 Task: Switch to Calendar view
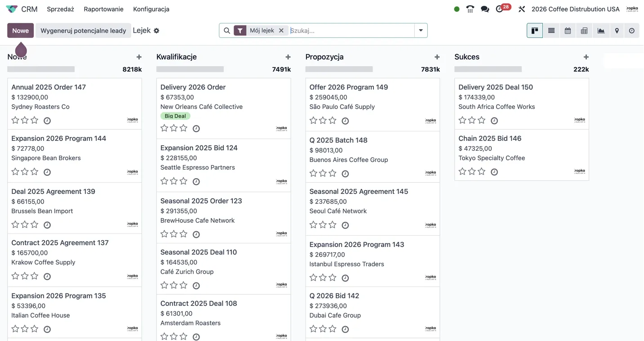[568, 31]
